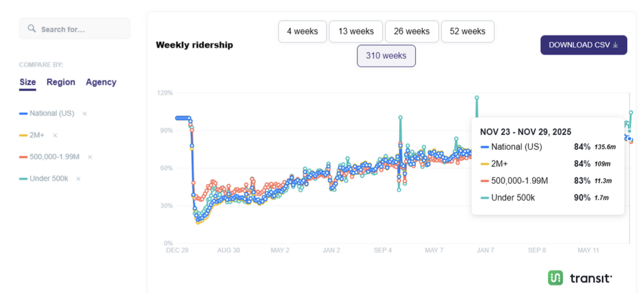
Task: Show the 52 weeks range
Action: [x=468, y=32]
